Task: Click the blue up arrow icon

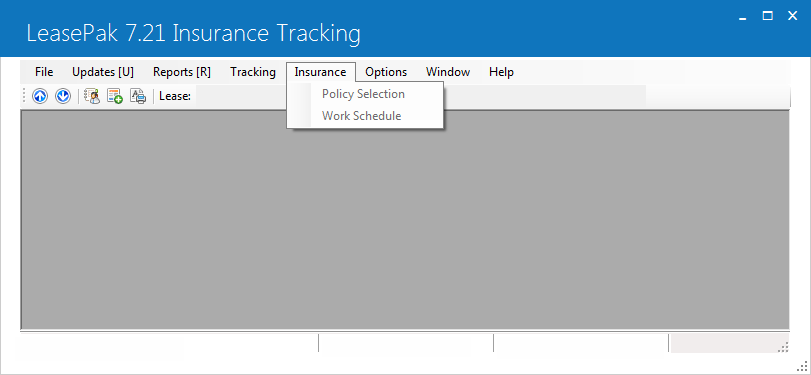Action: pos(40,96)
